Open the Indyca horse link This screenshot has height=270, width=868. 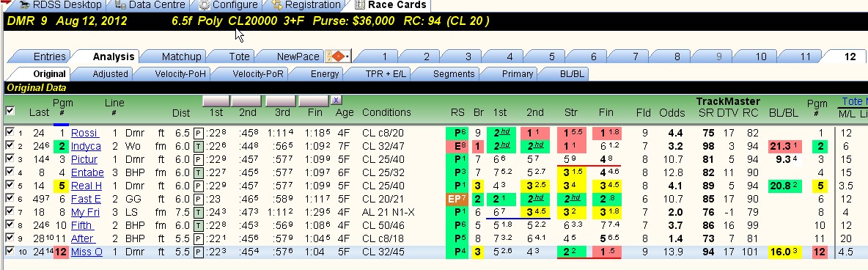[x=86, y=146]
